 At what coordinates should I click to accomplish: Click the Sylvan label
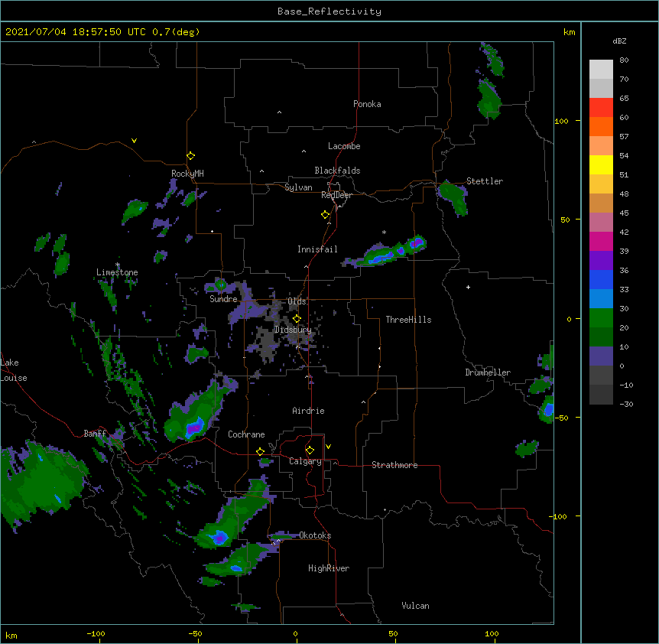click(x=298, y=187)
